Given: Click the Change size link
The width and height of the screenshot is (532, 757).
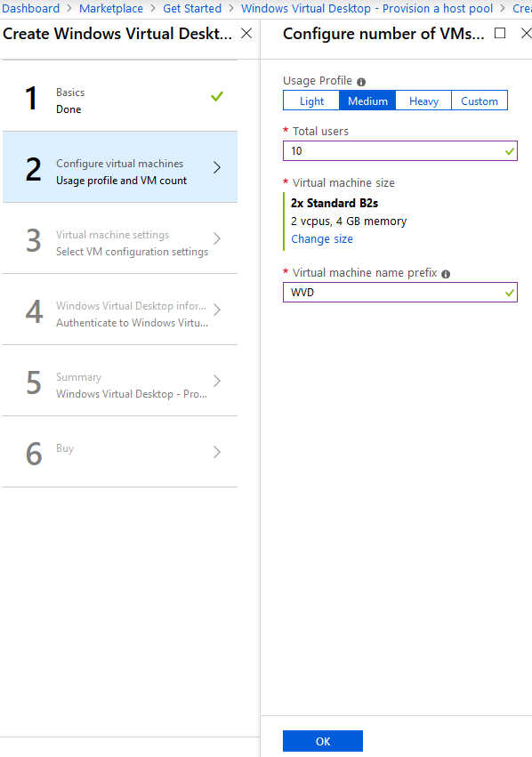Looking at the screenshot, I should tap(322, 239).
